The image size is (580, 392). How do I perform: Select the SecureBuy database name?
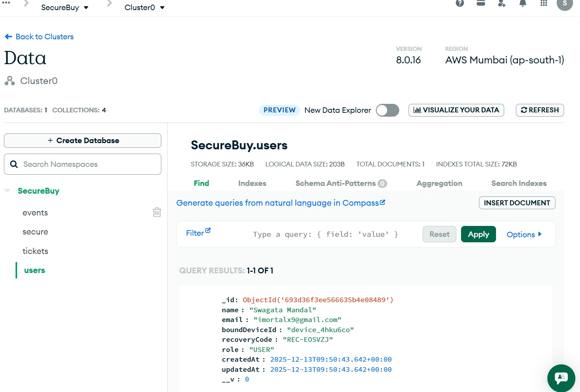click(x=39, y=191)
